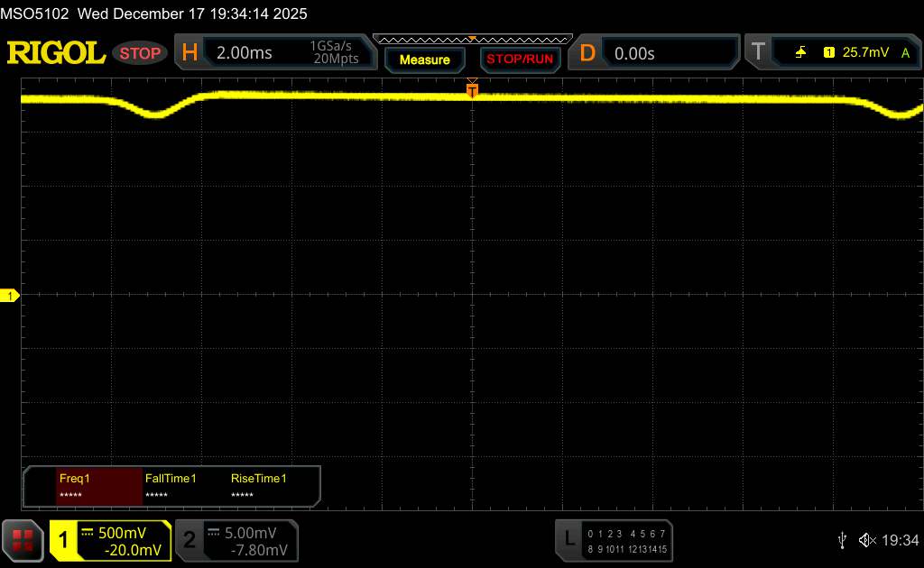Toggle the muted speaker sound icon
This screenshot has width=924, height=568.
click(x=867, y=540)
